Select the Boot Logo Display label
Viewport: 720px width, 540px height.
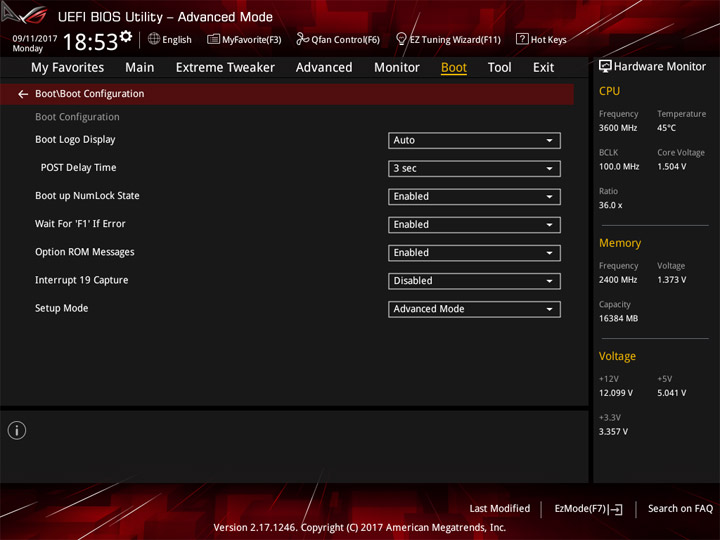pyautogui.click(x=75, y=140)
